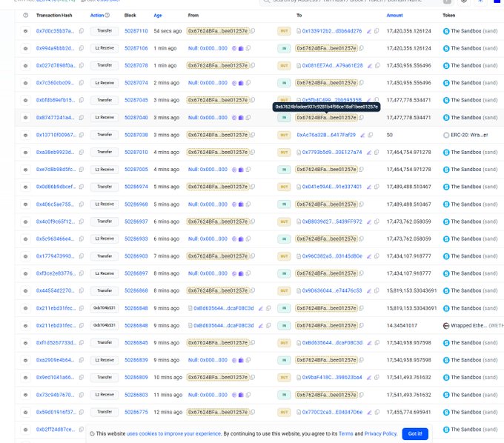504x443 pixels.
Task: Open transaction 0x44554d2270
Action: pos(55,290)
